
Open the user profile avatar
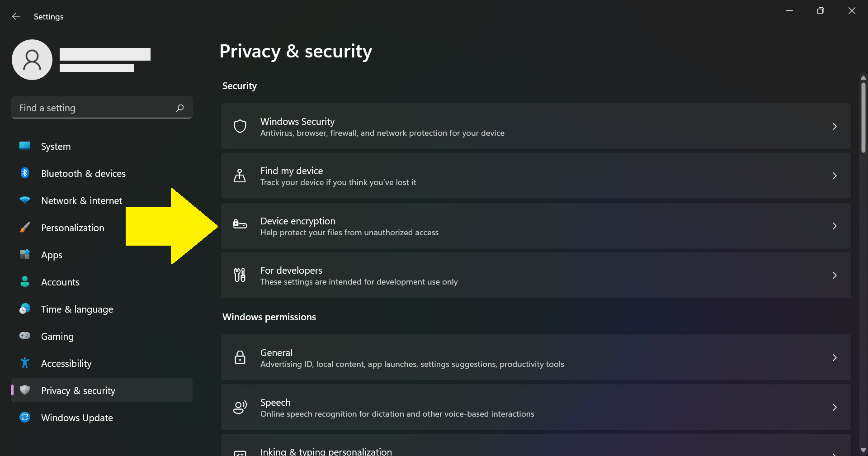[32, 59]
